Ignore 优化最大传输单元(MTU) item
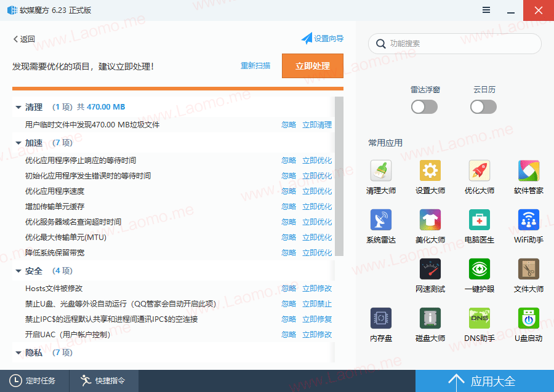 289,238
